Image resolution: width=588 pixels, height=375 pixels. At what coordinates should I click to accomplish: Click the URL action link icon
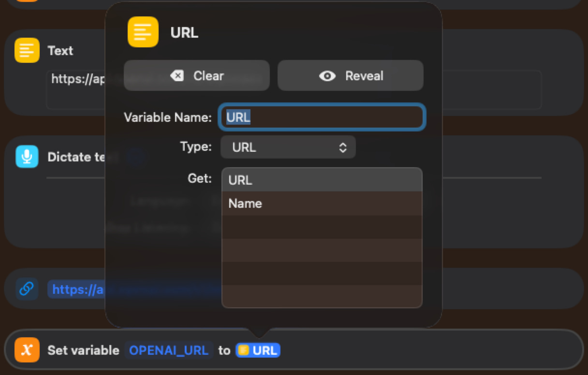27,289
